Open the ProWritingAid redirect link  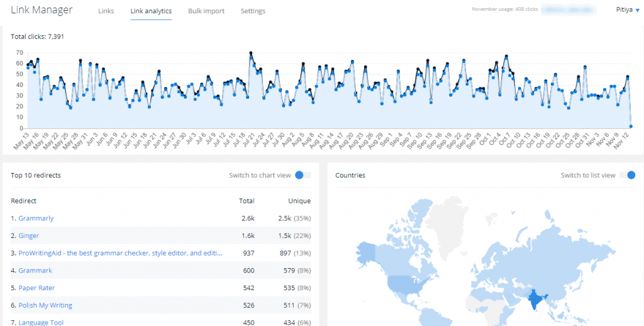tap(120, 253)
